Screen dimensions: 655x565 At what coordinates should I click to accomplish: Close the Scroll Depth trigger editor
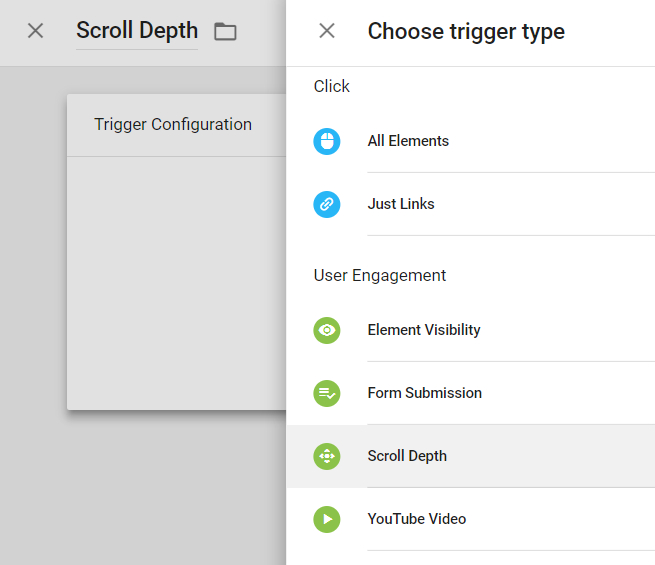click(35, 31)
